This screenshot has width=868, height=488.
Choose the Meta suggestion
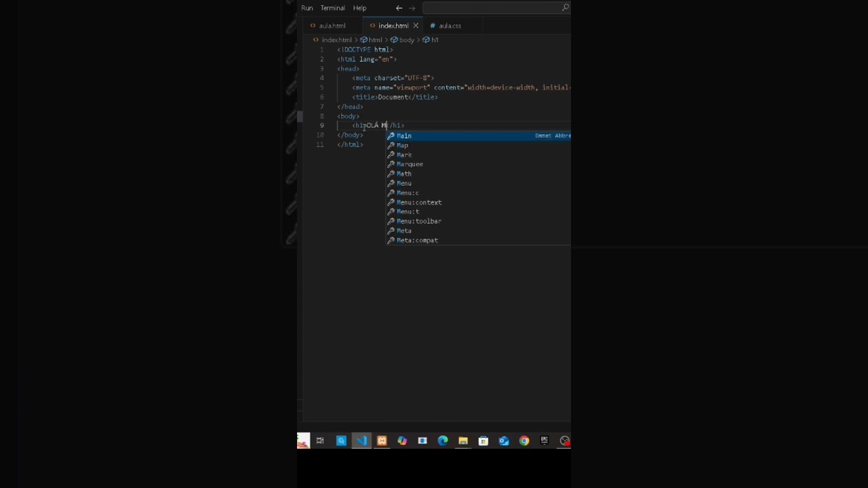[x=479, y=230]
